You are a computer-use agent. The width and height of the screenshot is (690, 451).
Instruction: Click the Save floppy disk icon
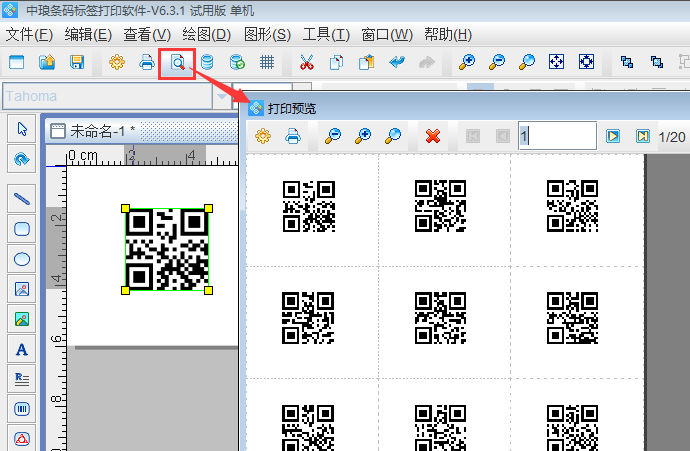pos(77,62)
